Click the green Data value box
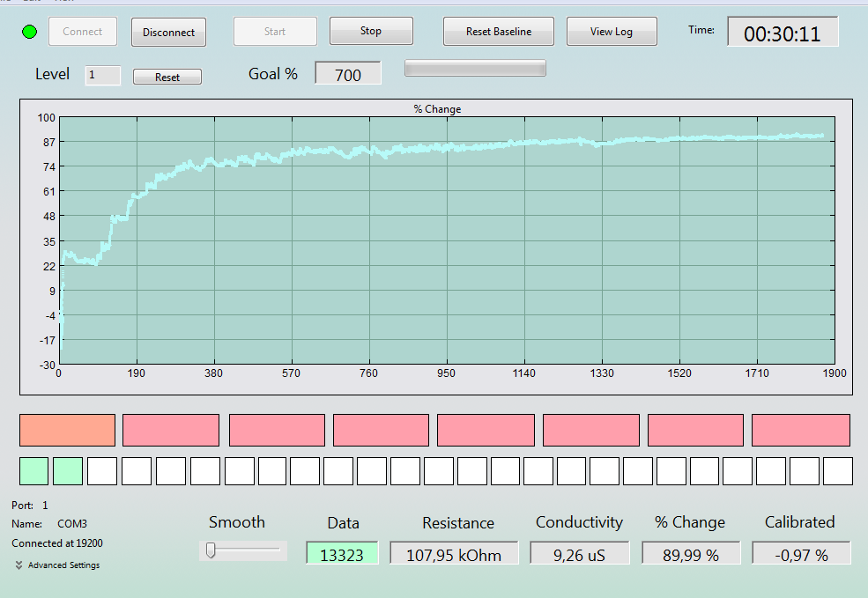The height and width of the screenshot is (598, 868). 342,553
